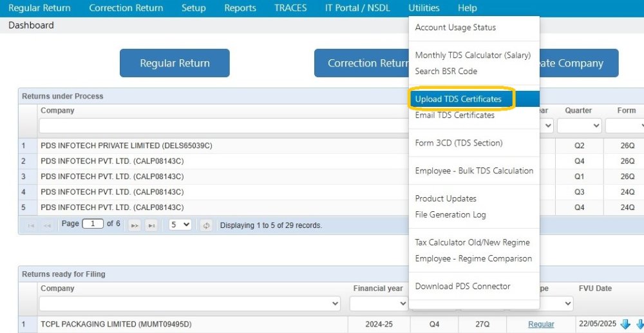644x333 pixels.
Task: Open the page size dropdown
Action: pos(180,225)
